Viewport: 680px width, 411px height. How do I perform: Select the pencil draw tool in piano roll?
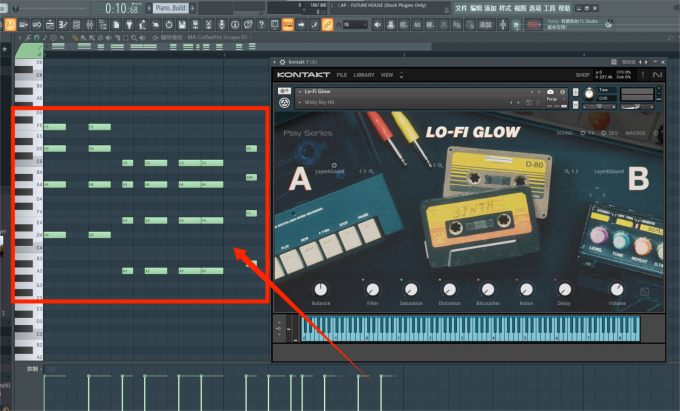pos(75,38)
